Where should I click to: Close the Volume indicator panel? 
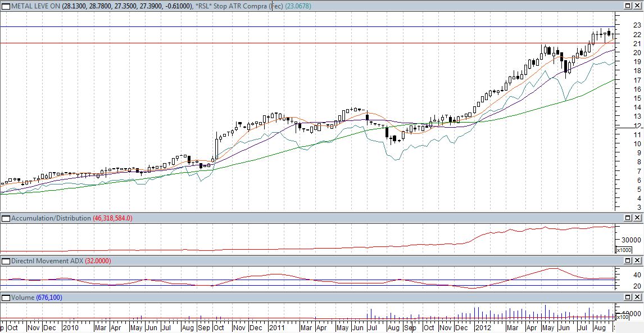(638, 297)
